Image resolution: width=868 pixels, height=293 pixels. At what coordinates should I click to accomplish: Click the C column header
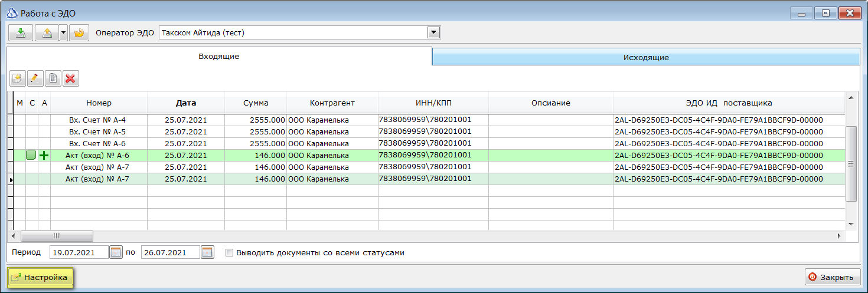pos(32,103)
